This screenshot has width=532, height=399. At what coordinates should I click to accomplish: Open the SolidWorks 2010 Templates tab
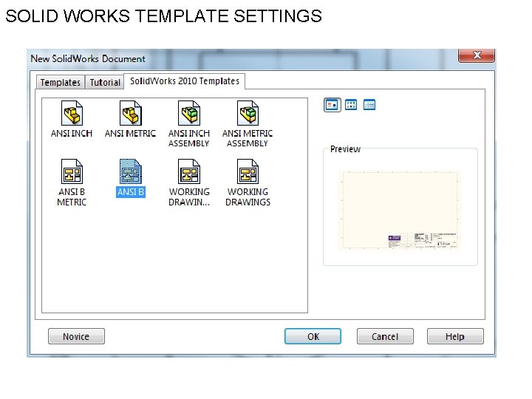click(x=185, y=81)
